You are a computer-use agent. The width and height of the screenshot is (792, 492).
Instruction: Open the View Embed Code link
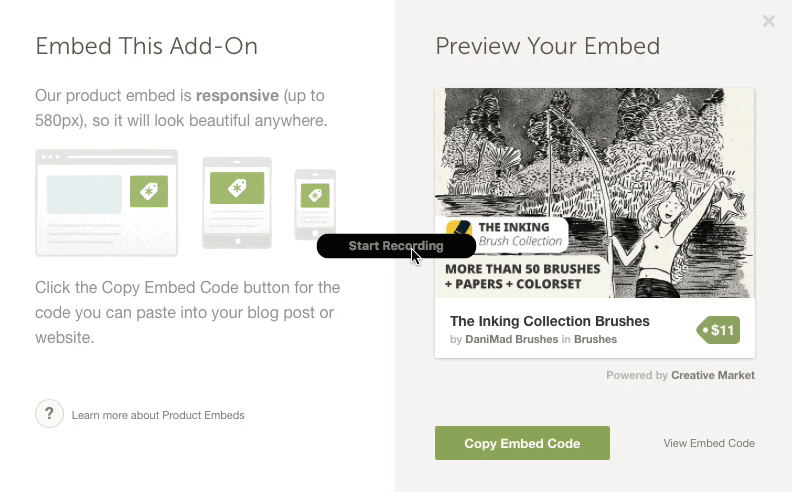709,443
